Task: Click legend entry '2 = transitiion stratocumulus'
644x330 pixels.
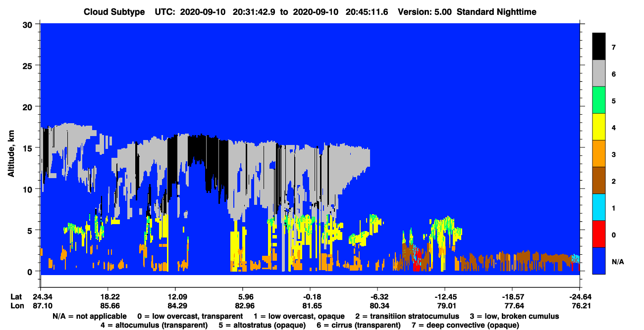Action: click(407, 316)
